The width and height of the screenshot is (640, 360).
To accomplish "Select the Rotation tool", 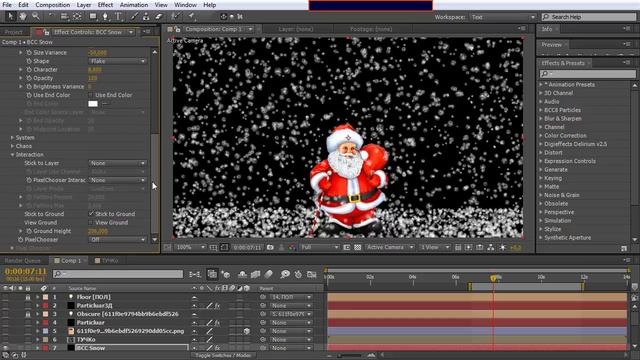I will tap(51, 16).
